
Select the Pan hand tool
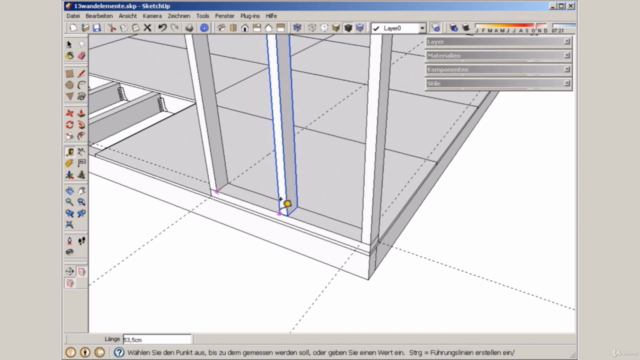point(82,191)
